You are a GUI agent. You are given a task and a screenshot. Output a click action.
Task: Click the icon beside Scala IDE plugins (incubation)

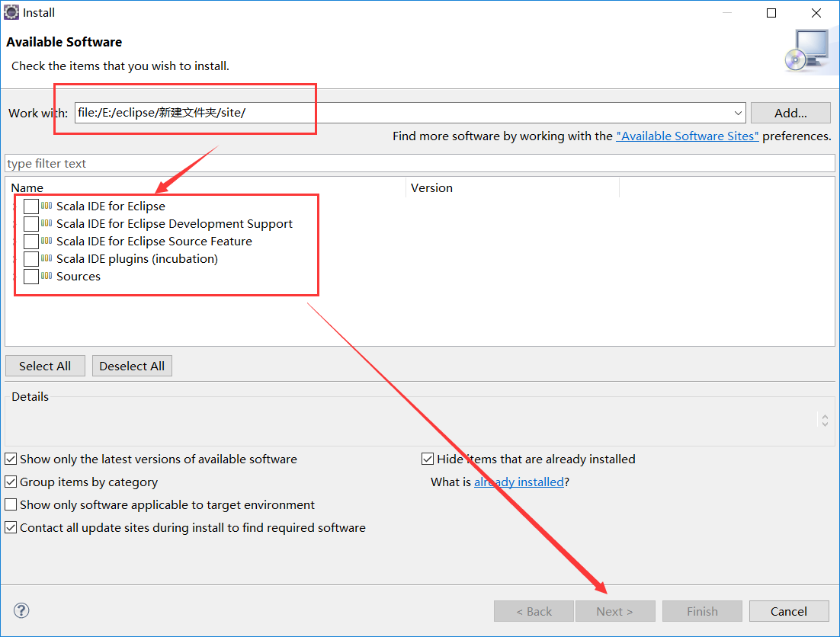(46, 258)
